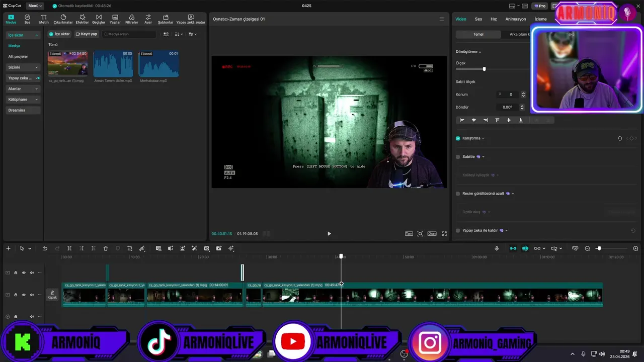This screenshot has width=644, height=362.
Task: Click the plus add track icon
Action: 8,248
